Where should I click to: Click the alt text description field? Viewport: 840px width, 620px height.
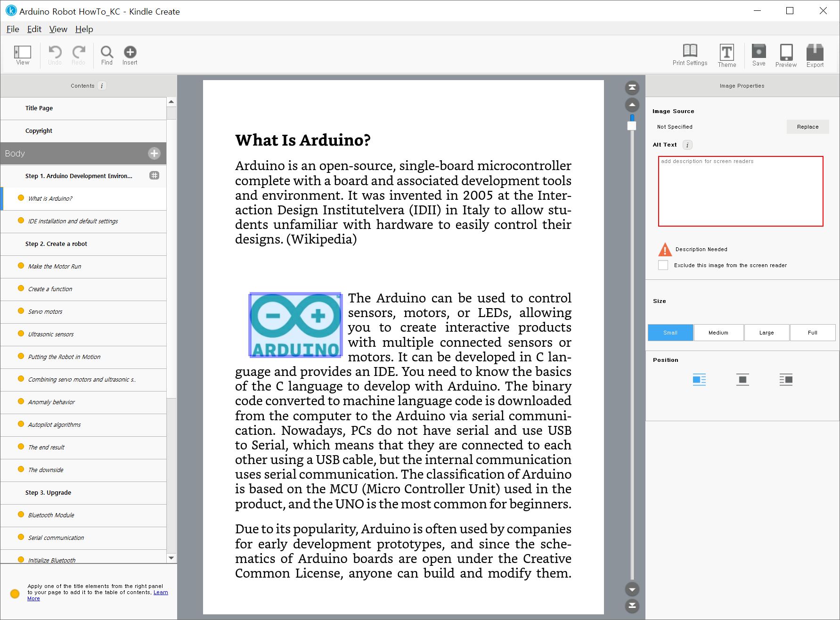point(741,191)
